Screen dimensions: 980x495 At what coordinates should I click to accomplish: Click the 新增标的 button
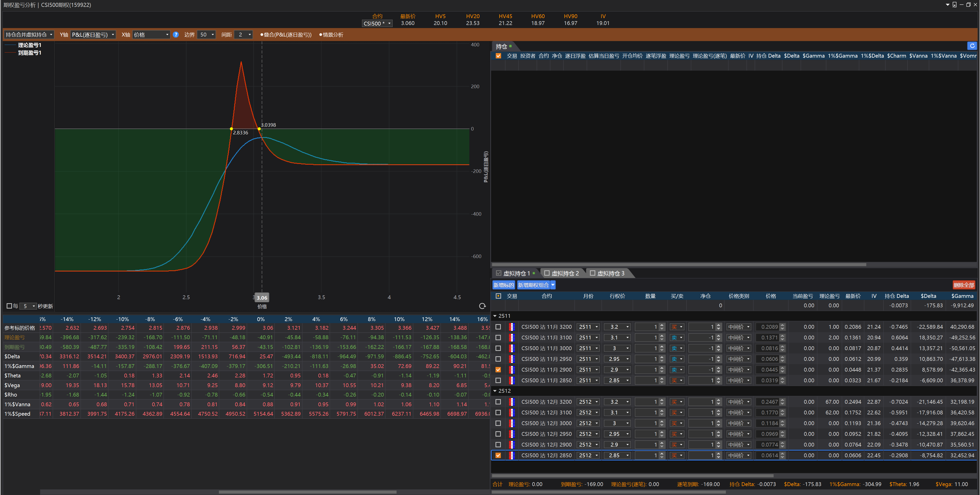(503, 285)
